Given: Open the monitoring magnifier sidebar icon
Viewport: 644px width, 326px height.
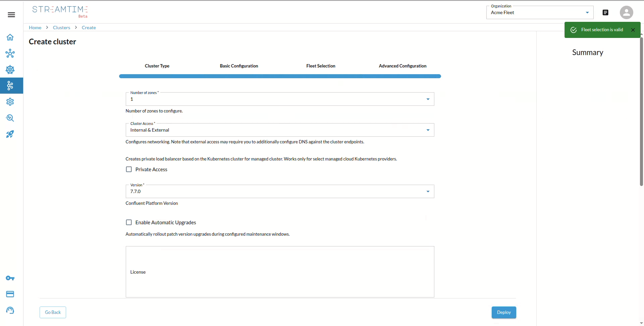Looking at the screenshot, I should tap(10, 118).
